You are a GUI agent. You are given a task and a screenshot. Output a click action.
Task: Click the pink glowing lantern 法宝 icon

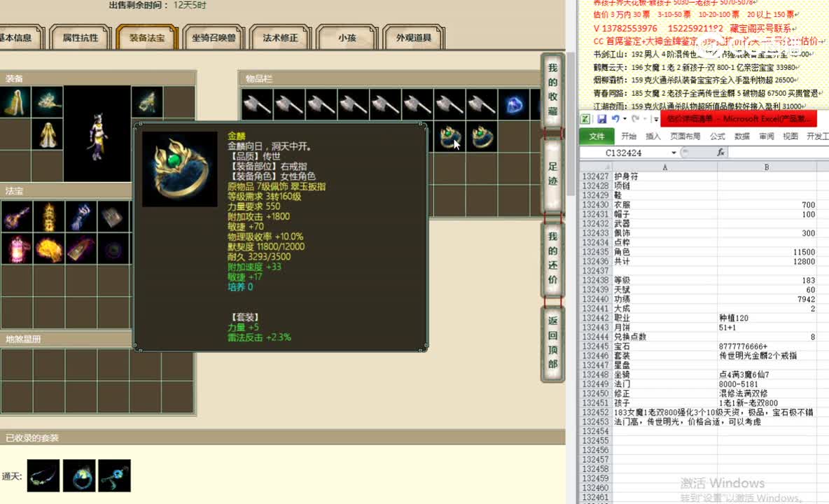coord(16,248)
